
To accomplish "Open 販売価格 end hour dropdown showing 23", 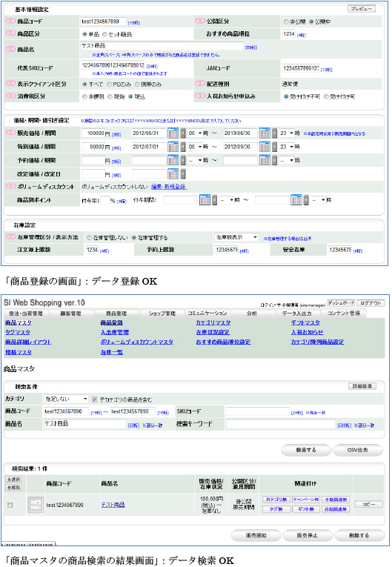I will (287, 133).
